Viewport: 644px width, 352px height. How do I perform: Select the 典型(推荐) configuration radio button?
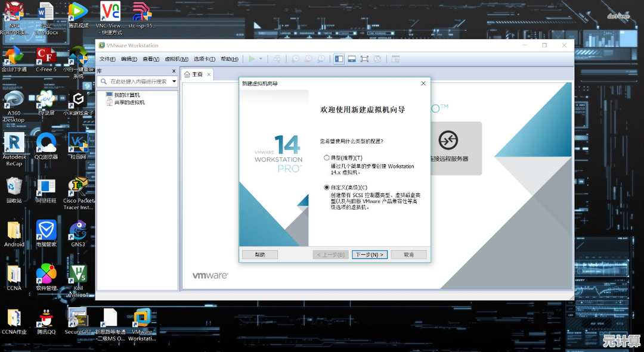click(x=327, y=158)
